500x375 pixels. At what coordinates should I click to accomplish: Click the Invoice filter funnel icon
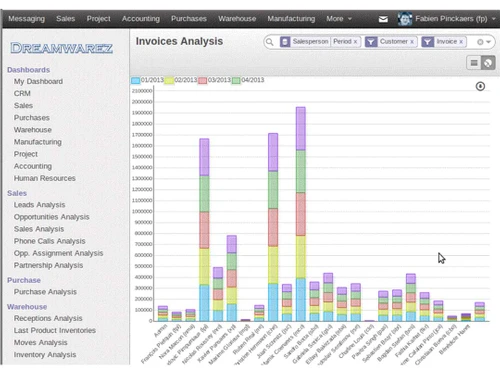427,42
